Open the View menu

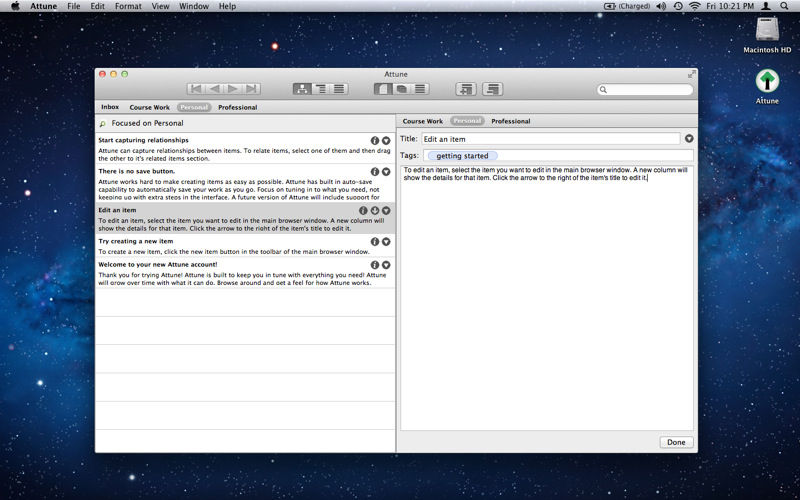click(160, 6)
